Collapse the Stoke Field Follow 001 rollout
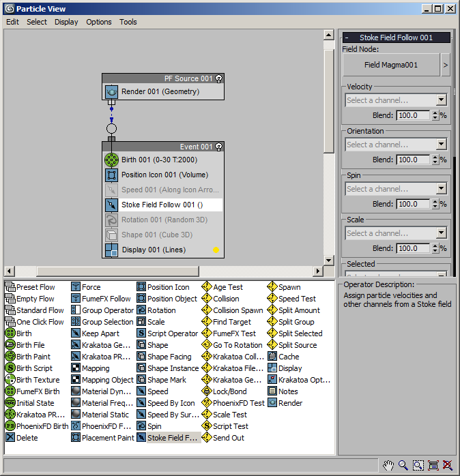The width and height of the screenshot is (460, 476). (x=397, y=38)
